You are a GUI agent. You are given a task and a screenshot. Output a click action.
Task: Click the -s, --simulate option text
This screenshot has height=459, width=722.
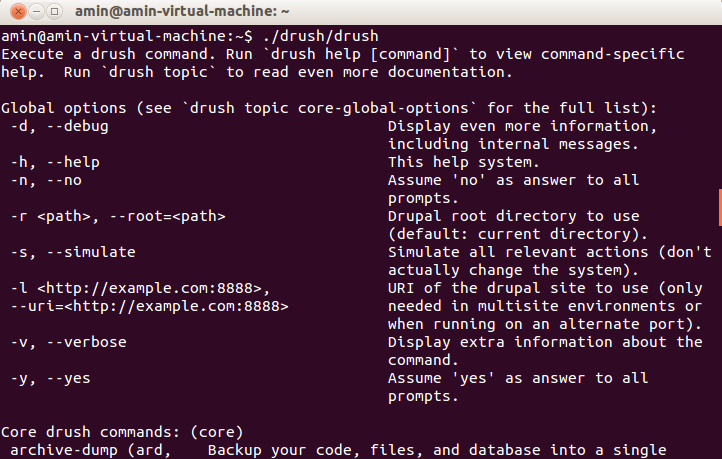point(73,252)
